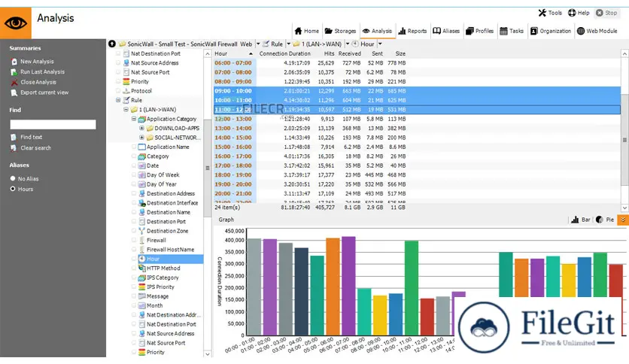Select the 13:00 - 14:00 row

(x=417, y=129)
